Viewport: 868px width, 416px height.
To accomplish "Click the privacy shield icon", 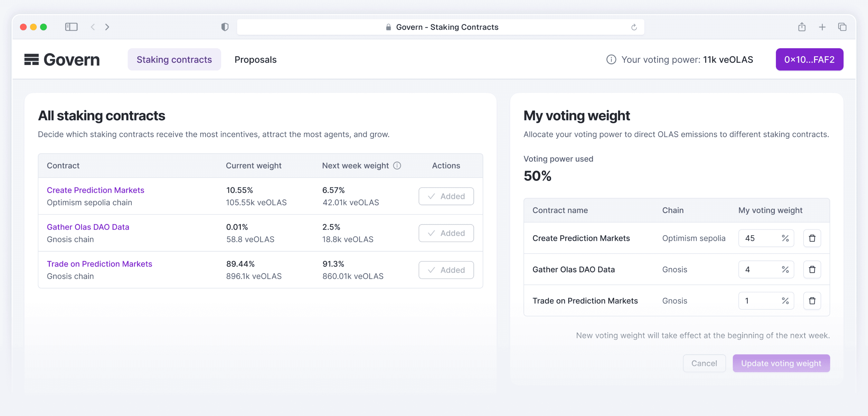I will coord(225,27).
